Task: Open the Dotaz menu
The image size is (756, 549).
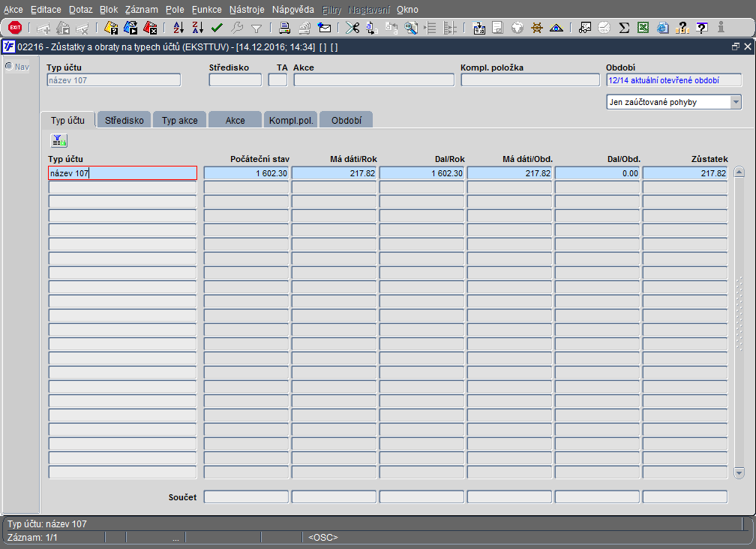Action: point(80,10)
